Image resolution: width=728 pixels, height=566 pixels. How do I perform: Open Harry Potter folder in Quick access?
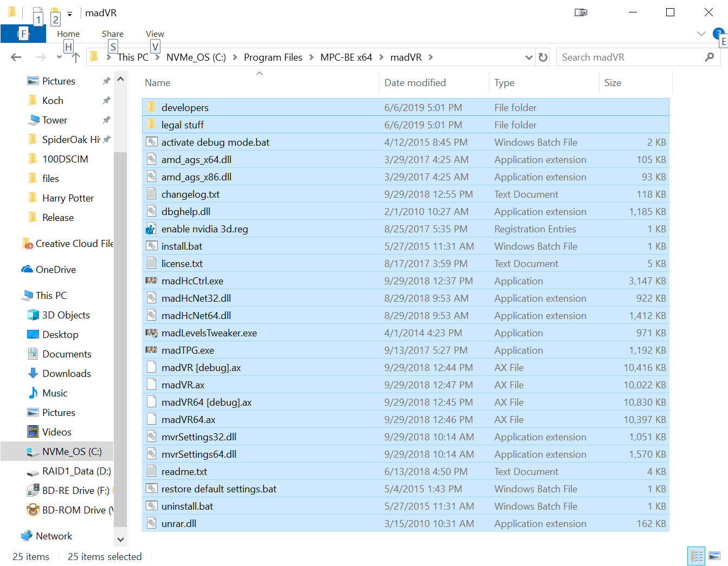coord(68,198)
